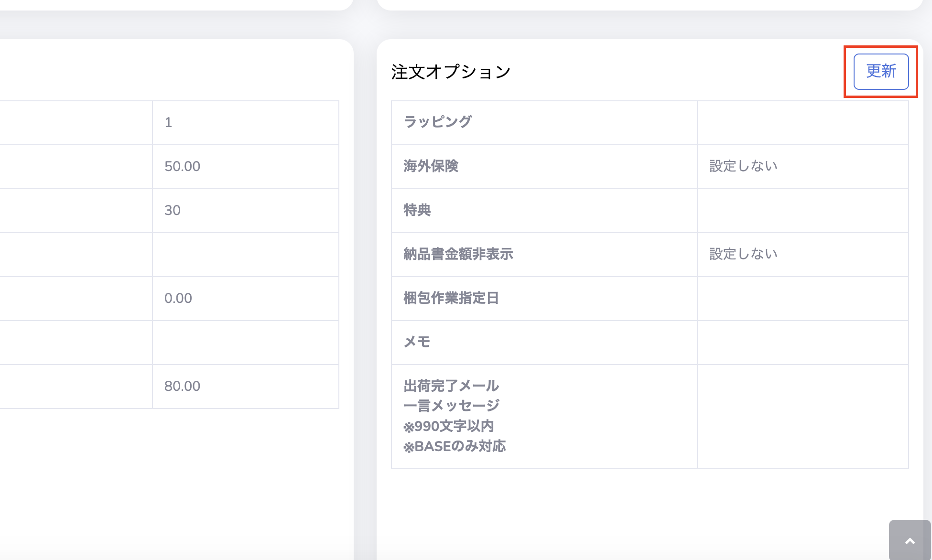Click the ※990文字以内 note
This screenshot has width=932, height=560.
[x=448, y=426]
